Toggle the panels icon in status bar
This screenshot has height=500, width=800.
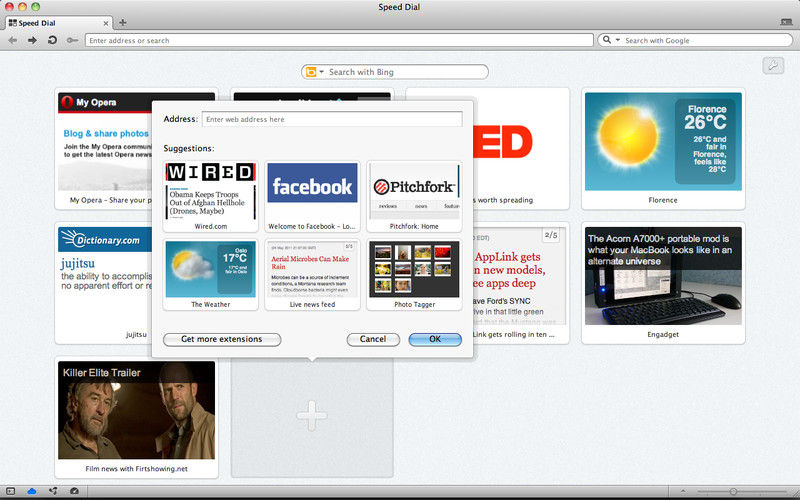point(10,491)
